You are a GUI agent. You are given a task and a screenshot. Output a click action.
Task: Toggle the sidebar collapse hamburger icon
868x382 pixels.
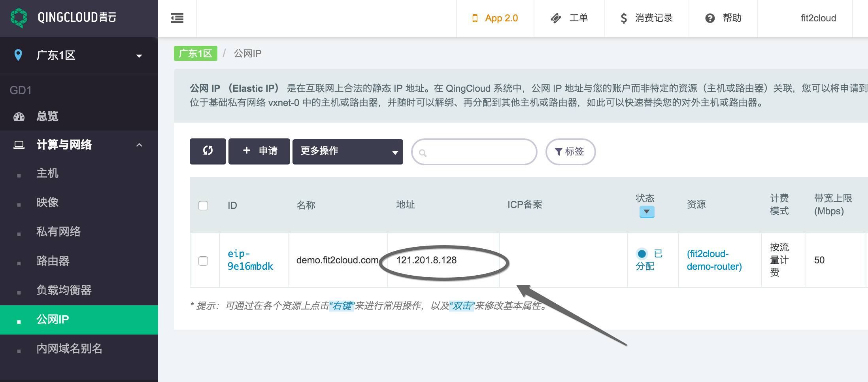pyautogui.click(x=177, y=18)
